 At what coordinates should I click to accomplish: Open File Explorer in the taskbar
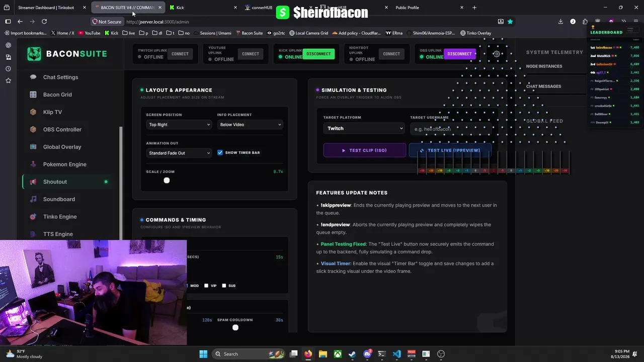(323, 354)
